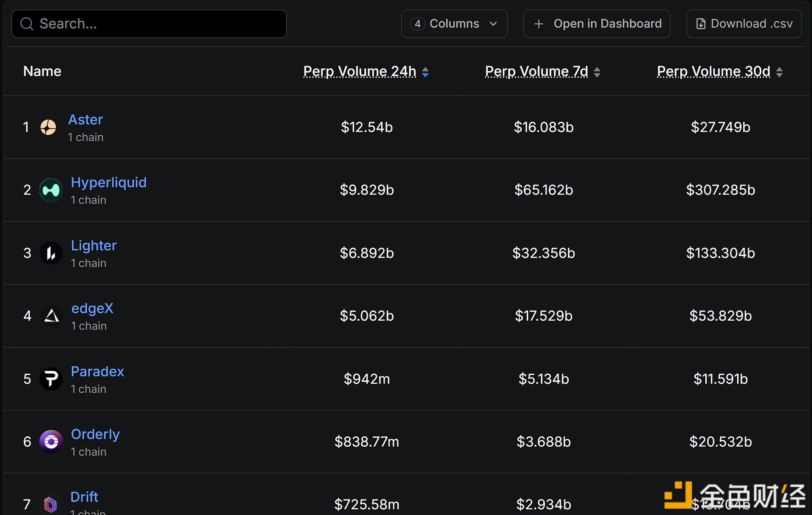Open the Hyperliquid protocol link

coord(109,183)
